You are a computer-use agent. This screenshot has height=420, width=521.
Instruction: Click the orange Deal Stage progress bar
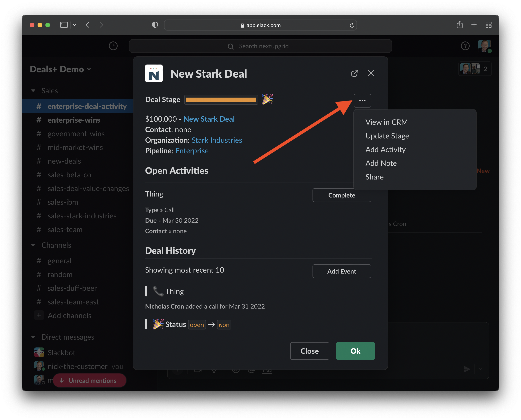221,100
